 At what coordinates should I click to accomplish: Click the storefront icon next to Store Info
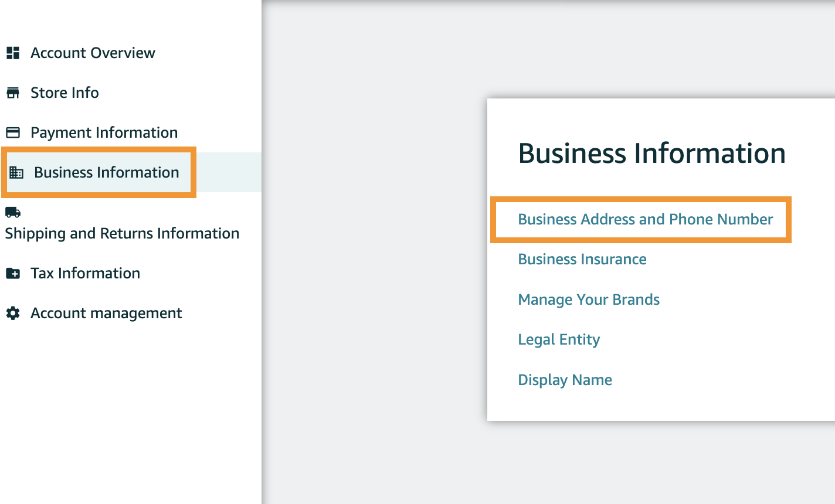[13, 93]
